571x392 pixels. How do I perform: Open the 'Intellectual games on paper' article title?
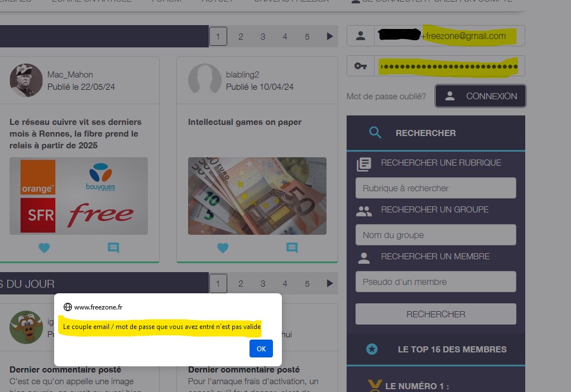click(244, 122)
